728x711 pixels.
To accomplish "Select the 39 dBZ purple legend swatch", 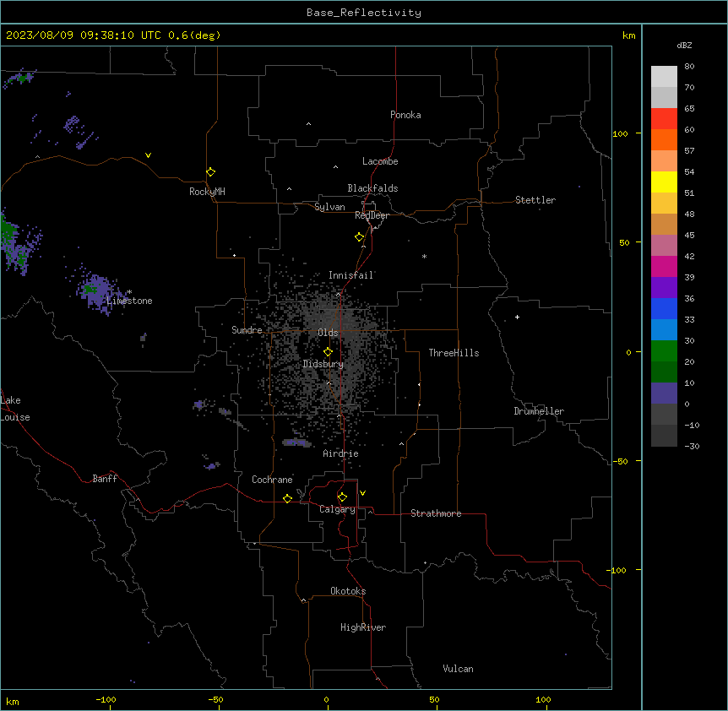I will coord(664,288).
